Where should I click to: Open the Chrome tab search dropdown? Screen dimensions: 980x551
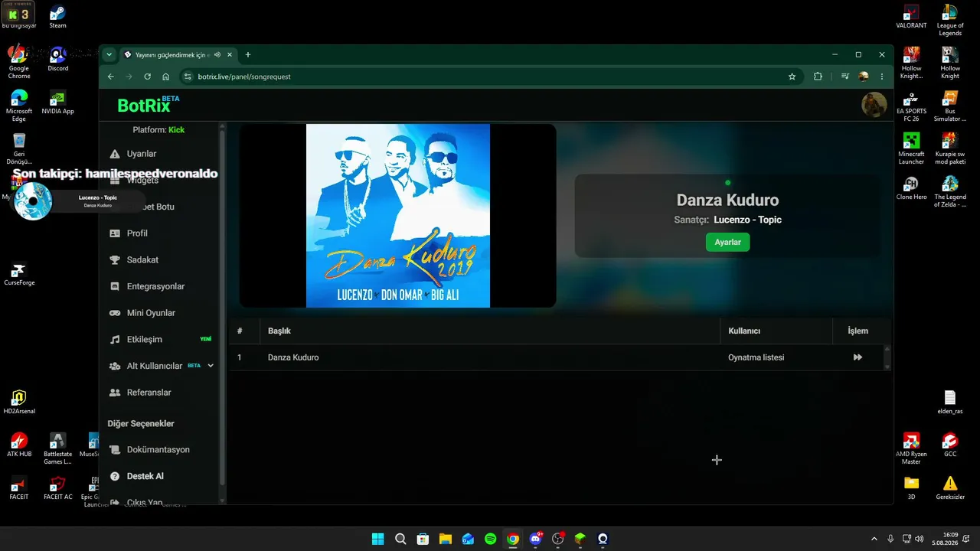109,54
